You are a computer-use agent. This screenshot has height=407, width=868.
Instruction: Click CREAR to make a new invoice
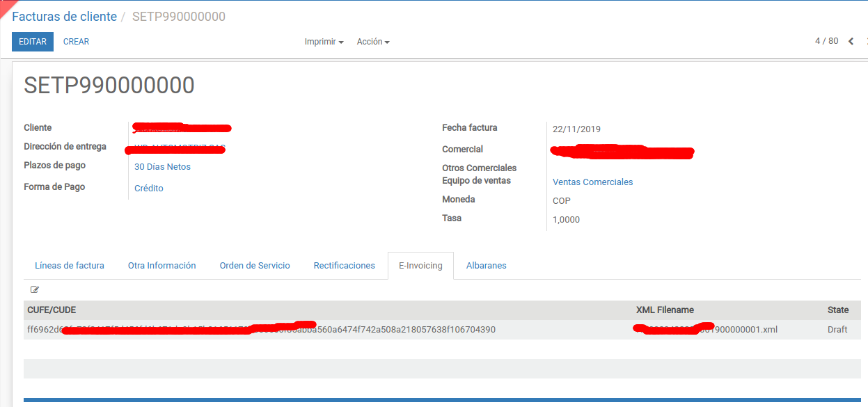tap(76, 42)
